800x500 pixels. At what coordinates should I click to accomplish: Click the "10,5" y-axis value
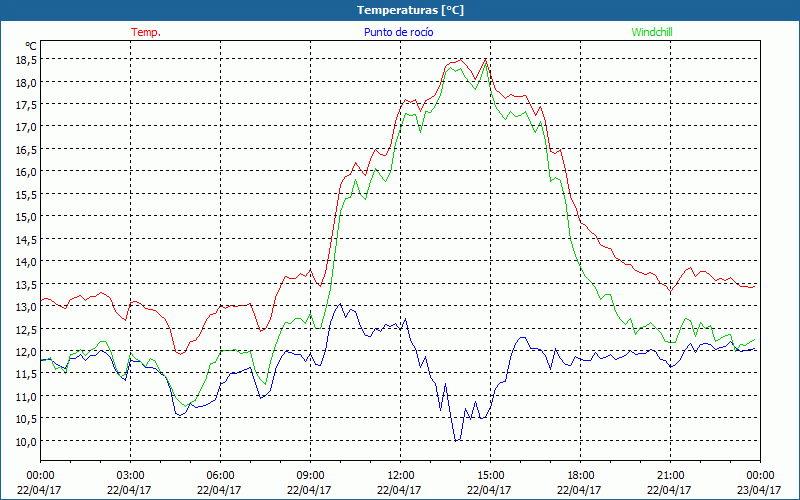pyautogui.click(x=27, y=419)
